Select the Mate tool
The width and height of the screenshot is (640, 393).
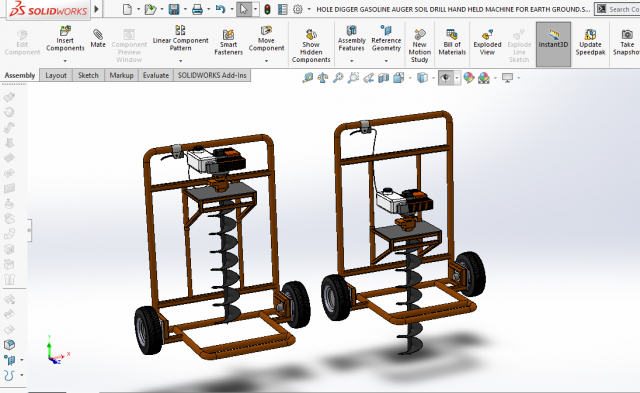(98, 39)
